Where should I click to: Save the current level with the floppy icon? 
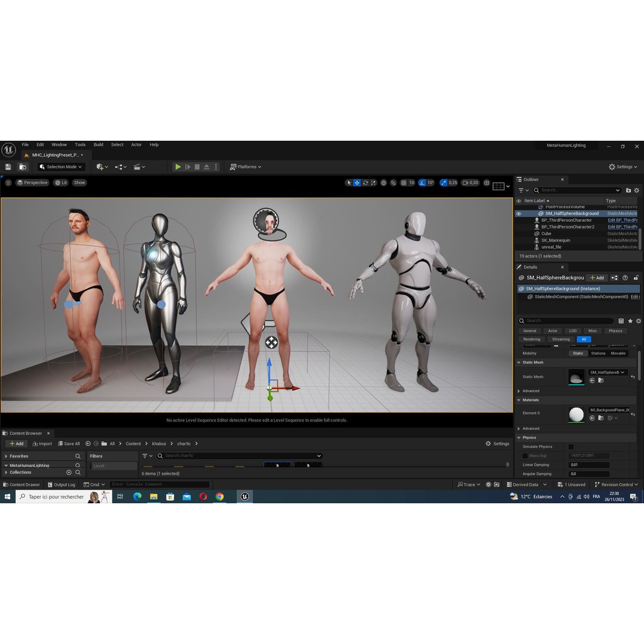pyautogui.click(x=8, y=167)
